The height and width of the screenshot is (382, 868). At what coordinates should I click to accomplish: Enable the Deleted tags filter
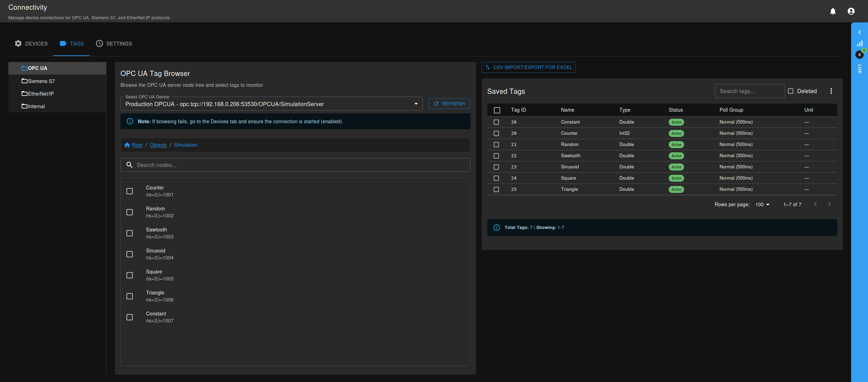pos(791,91)
